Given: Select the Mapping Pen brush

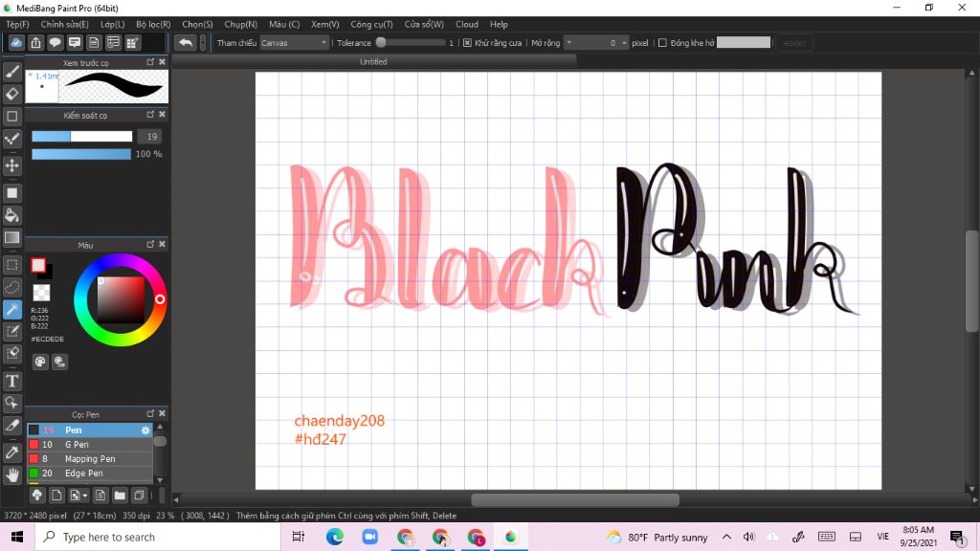Looking at the screenshot, I should click(89, 459).
